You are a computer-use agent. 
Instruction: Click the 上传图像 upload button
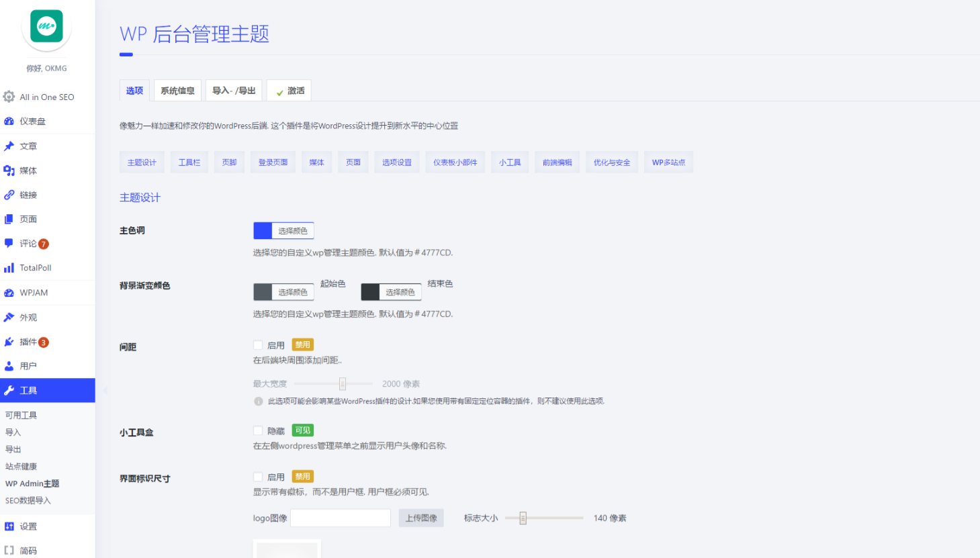tap(421, 517)
